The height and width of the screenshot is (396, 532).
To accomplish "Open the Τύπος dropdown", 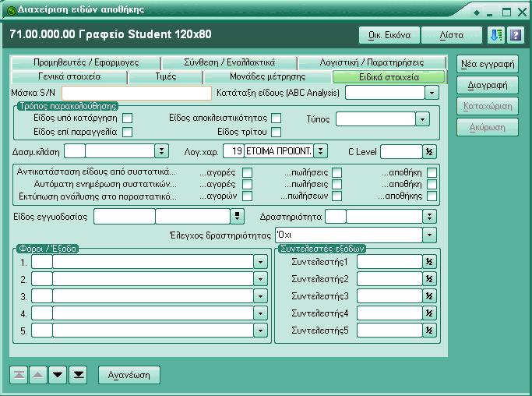I will click(x=422, y=119).
